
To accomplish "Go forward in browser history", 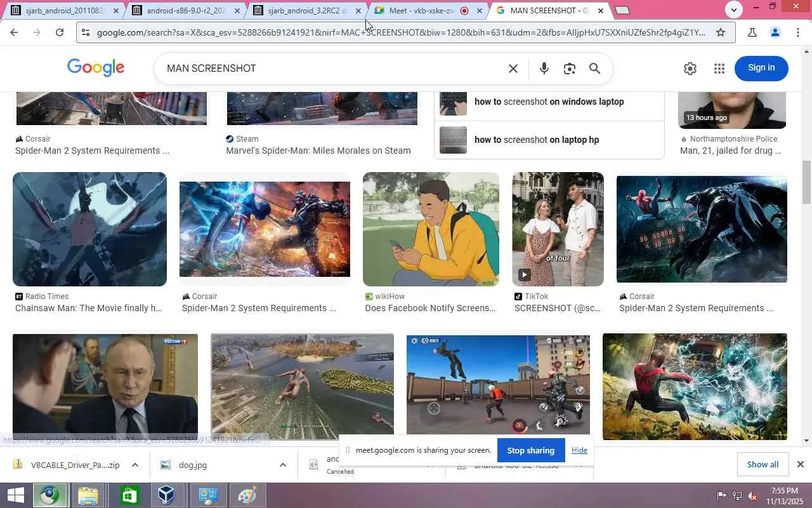I will pyautogui.click(x=37, y=32).
